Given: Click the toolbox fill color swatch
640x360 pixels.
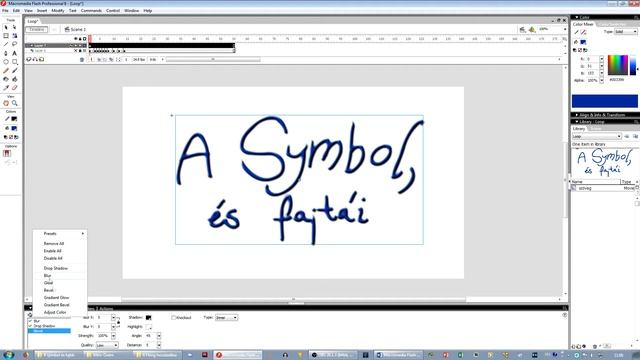Looking at the screenshot, I should click(x=14, y=128).
